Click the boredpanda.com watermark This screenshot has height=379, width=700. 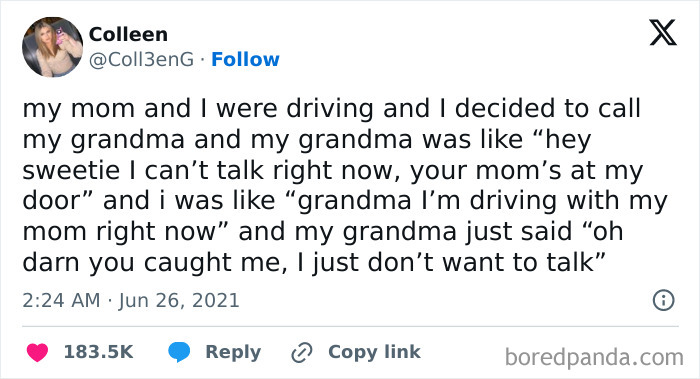tap(594, 358)
